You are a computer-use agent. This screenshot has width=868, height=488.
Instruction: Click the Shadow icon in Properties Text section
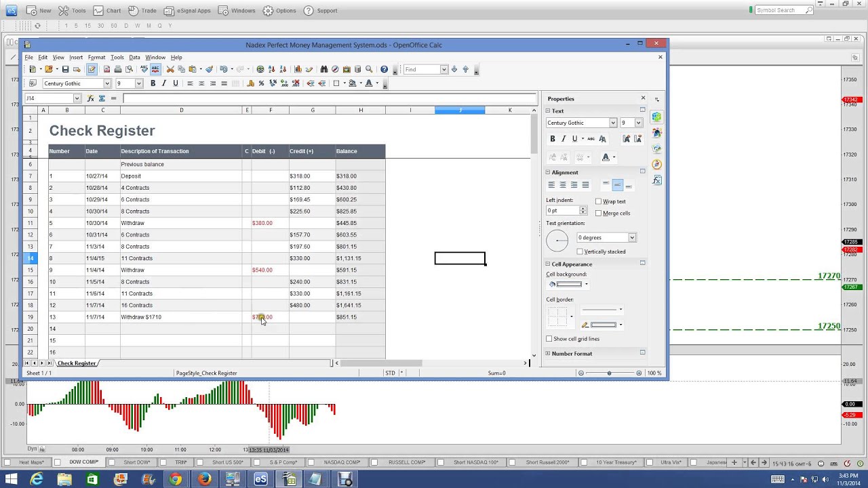tap(603, 138)
